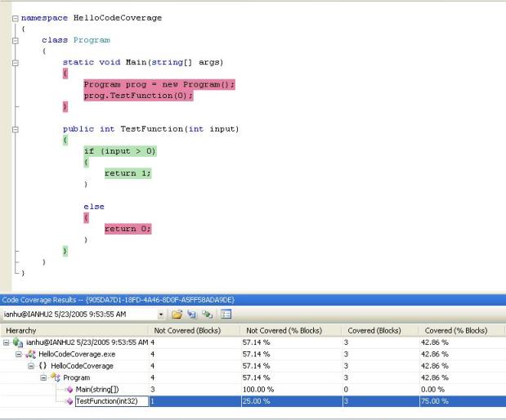Click the HelloCodeCoverage namespace braces icon

pyautogui.click(x=43, y=366)
